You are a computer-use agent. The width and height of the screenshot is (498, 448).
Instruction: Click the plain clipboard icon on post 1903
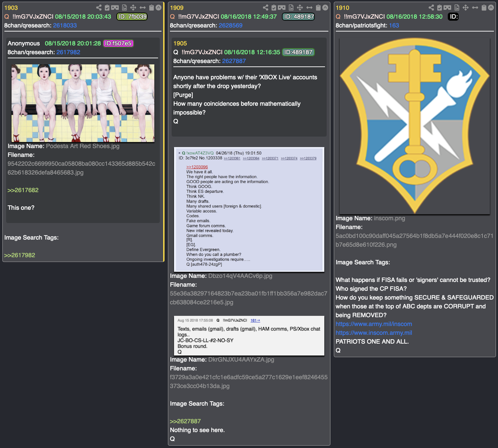pyautogui.click(x=152, y=7)
